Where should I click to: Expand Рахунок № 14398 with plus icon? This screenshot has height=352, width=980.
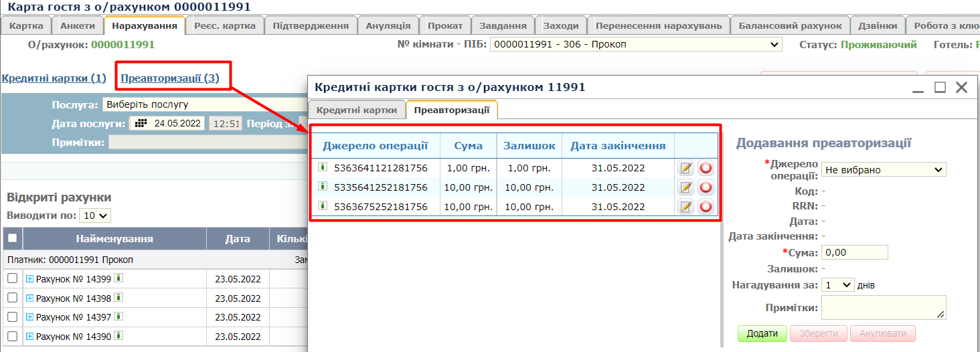(x=29, y=298)
